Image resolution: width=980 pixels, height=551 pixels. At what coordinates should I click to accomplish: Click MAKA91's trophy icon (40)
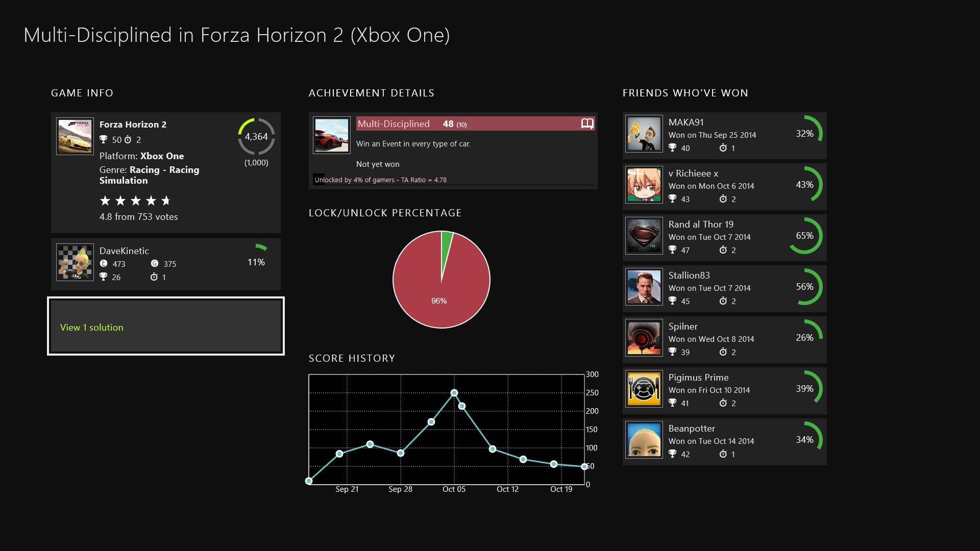tap(673, 147)
